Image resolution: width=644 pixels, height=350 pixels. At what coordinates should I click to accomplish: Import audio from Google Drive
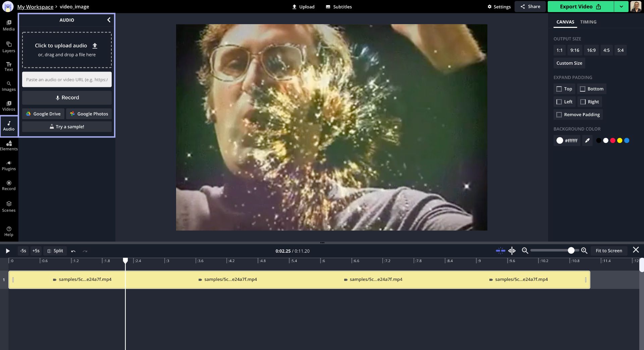tap(43, 114)
